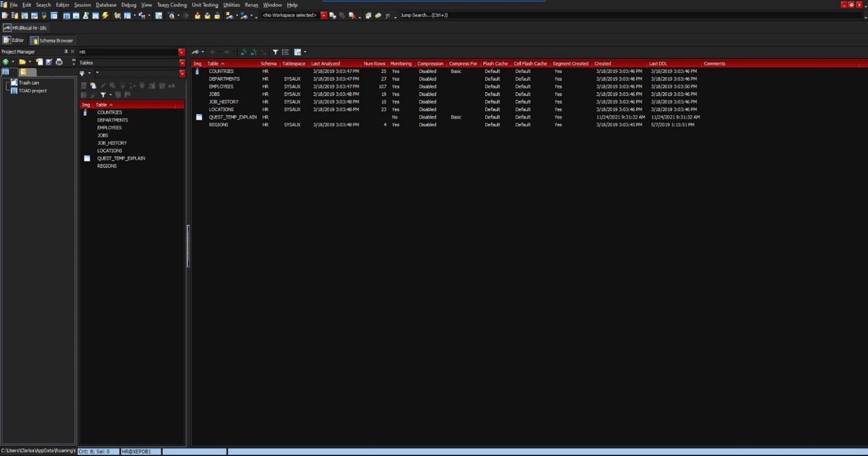Click the padlock icon in main toolbar
Viewport: 868px width, 456px height.
pos(217,15)
